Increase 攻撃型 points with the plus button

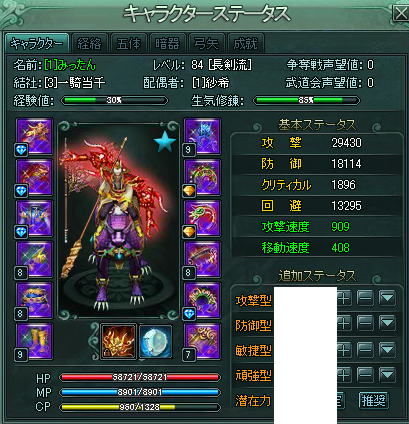[x=344, y=298]
